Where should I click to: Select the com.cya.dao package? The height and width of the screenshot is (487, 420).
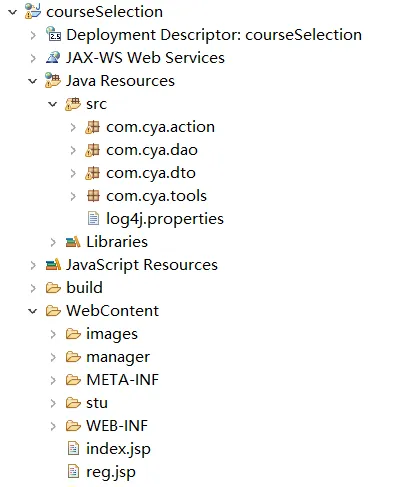tap(152, 150)
